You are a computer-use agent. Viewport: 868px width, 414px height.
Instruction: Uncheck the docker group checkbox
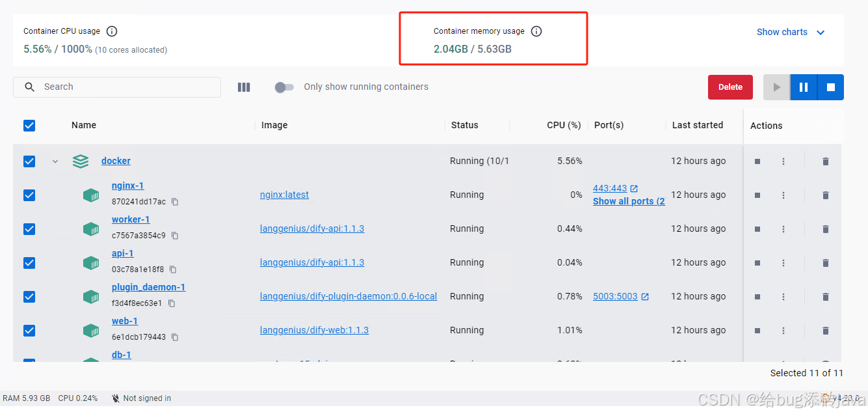coord(29,161)
